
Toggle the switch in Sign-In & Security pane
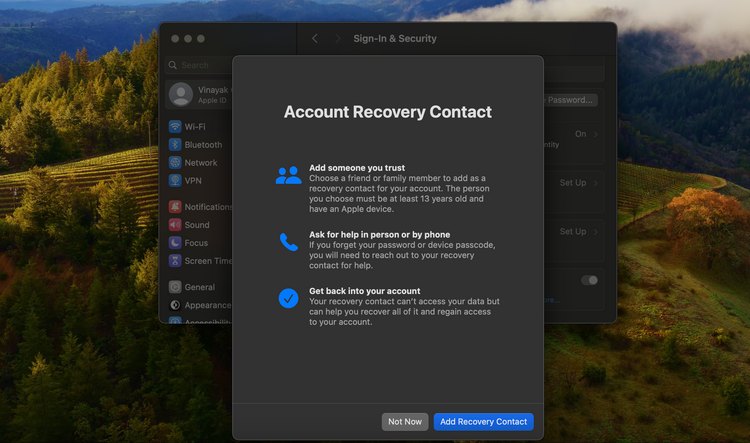click(589, 280)
